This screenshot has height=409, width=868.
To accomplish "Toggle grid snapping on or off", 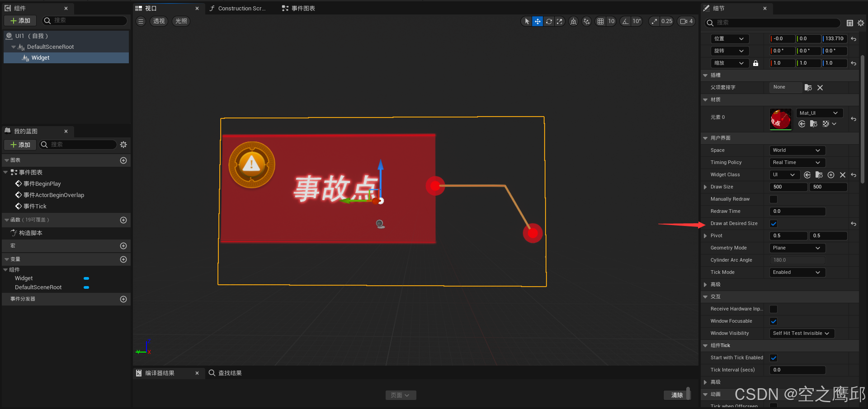I will 601,21.
